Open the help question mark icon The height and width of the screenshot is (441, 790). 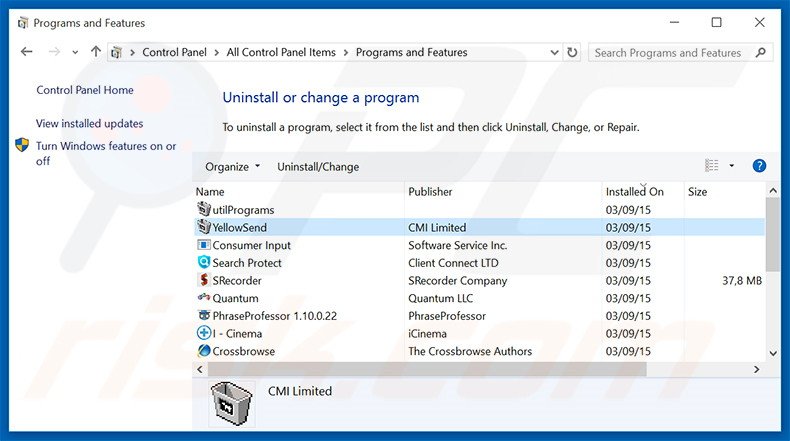(x=759, y=166)
